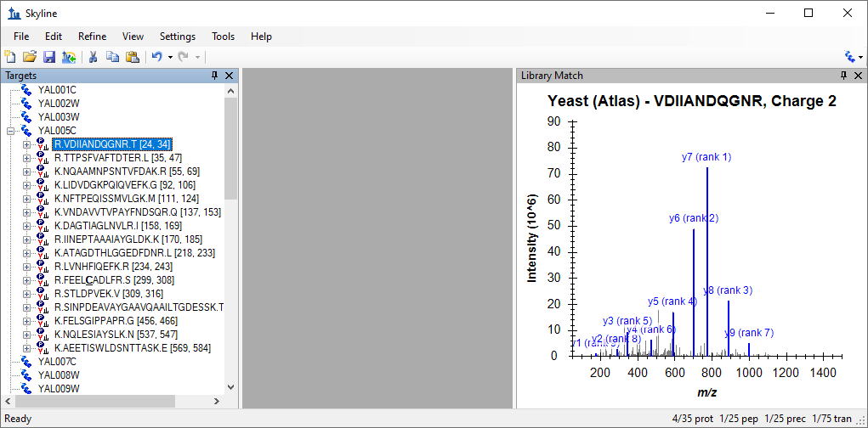Click the New document toolbar icon
The width and height of the screenshot is (868, 428).
[x=9, y=56]
